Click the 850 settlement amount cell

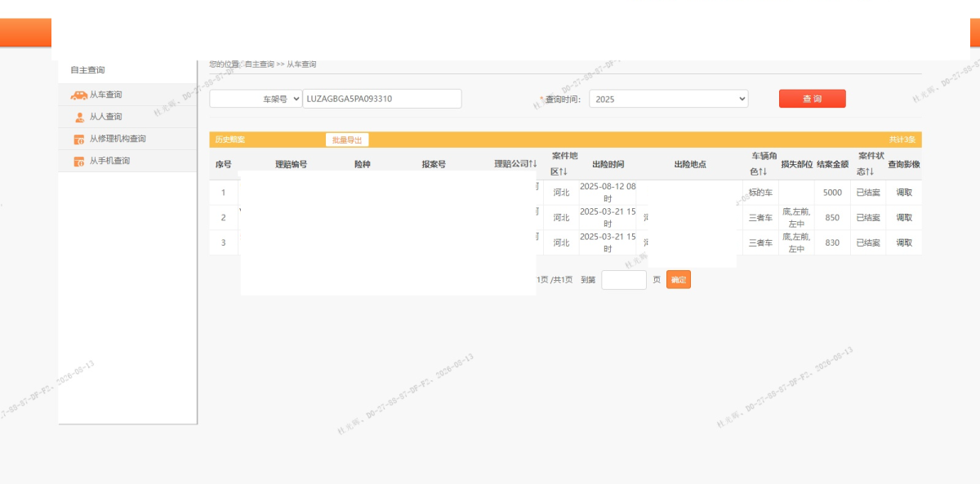(832, 218)
